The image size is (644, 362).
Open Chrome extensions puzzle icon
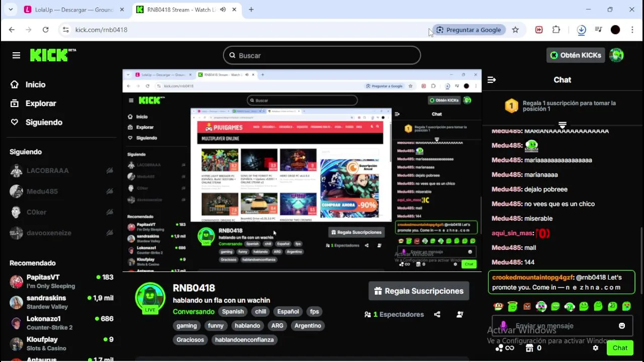(556, 30)
